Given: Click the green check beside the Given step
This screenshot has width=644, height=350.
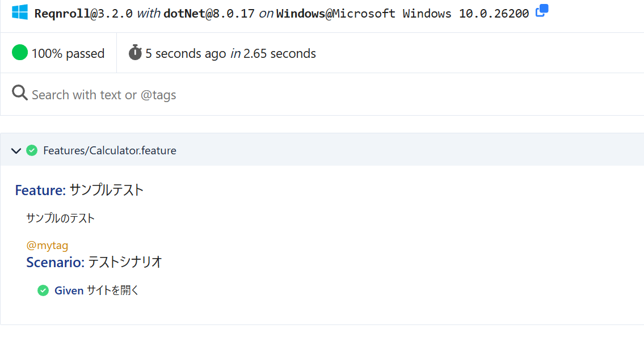Looking at the screenshot, I should point(43,290).
